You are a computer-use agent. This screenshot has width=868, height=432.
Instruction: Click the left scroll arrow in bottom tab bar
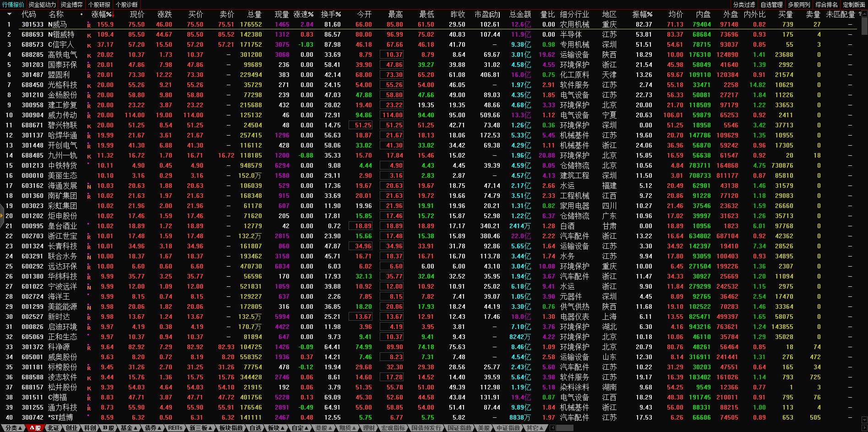(x=552, y=428)
